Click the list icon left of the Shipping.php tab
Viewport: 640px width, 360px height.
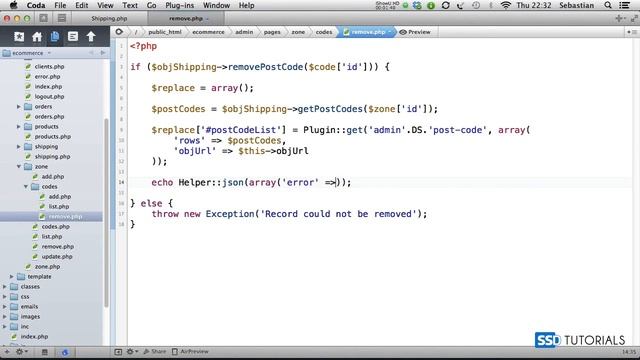(x=62, y=18)
